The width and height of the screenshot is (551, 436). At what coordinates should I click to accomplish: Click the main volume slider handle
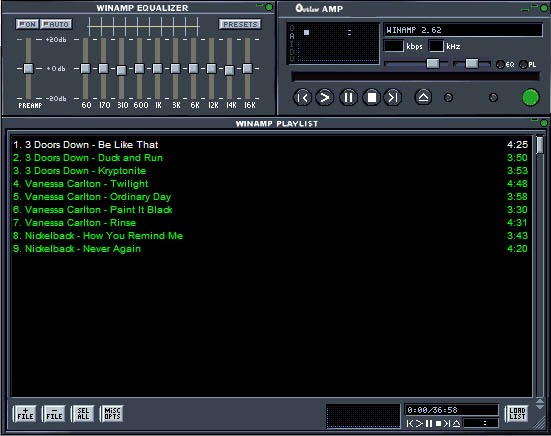pos(433,64)
